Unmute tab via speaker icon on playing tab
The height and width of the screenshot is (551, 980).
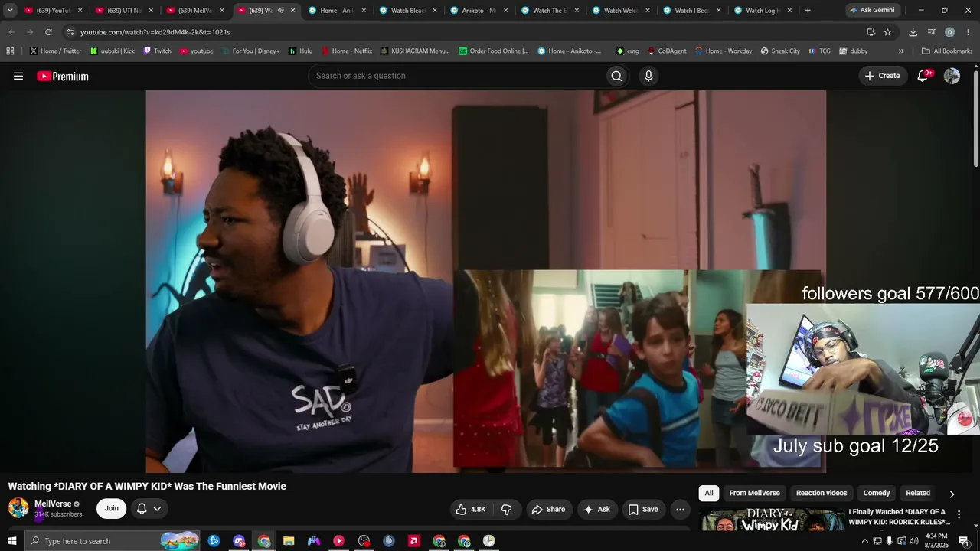[280, 11]
